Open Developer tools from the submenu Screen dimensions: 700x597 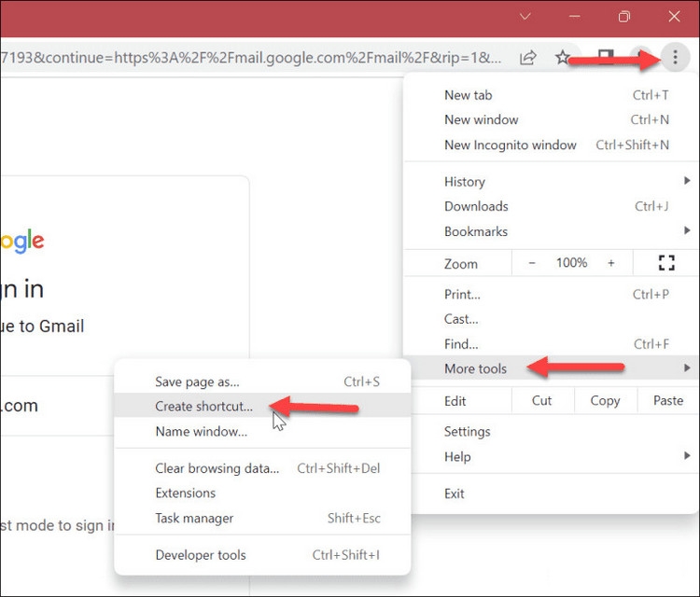262,555
